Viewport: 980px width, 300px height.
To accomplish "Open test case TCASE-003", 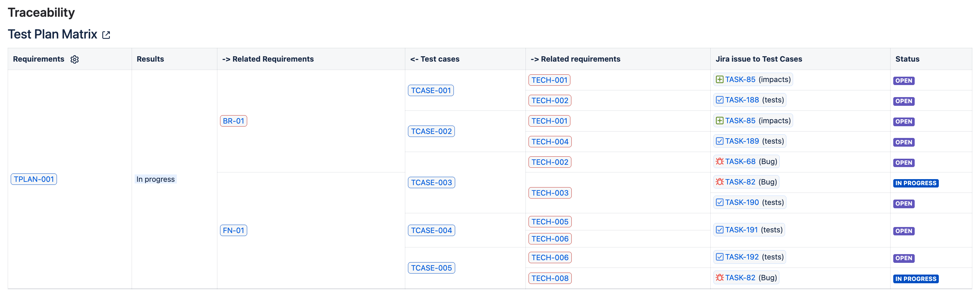I will 431,182.
